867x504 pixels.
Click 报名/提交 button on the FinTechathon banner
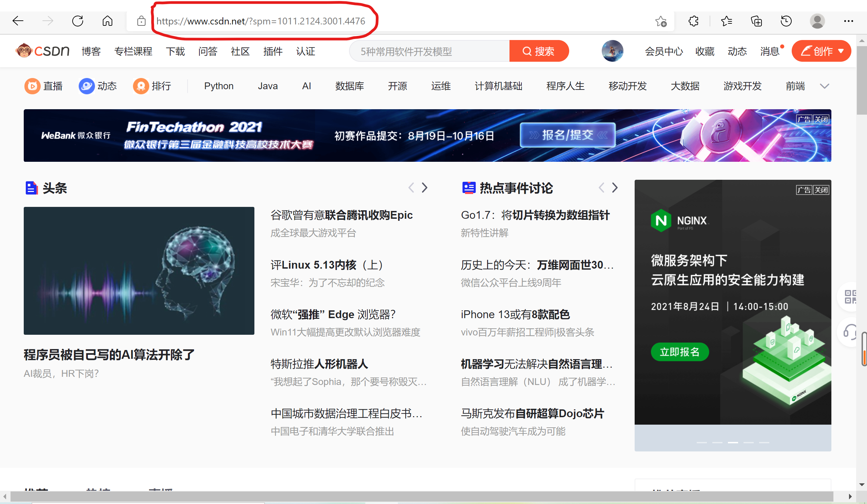(568, 135)
